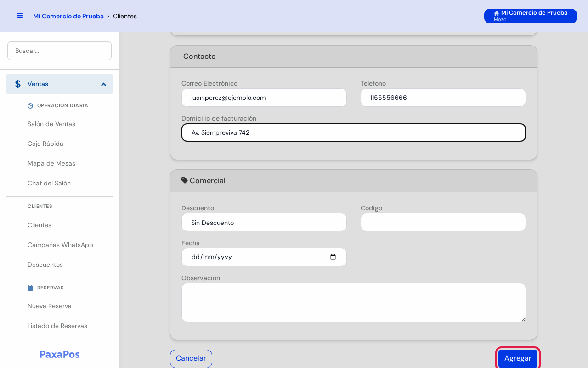Click the Codigo input field

coord(443,222)
